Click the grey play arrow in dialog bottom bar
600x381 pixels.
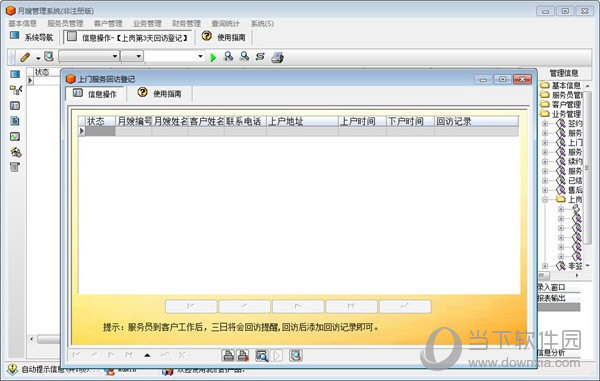277,356
